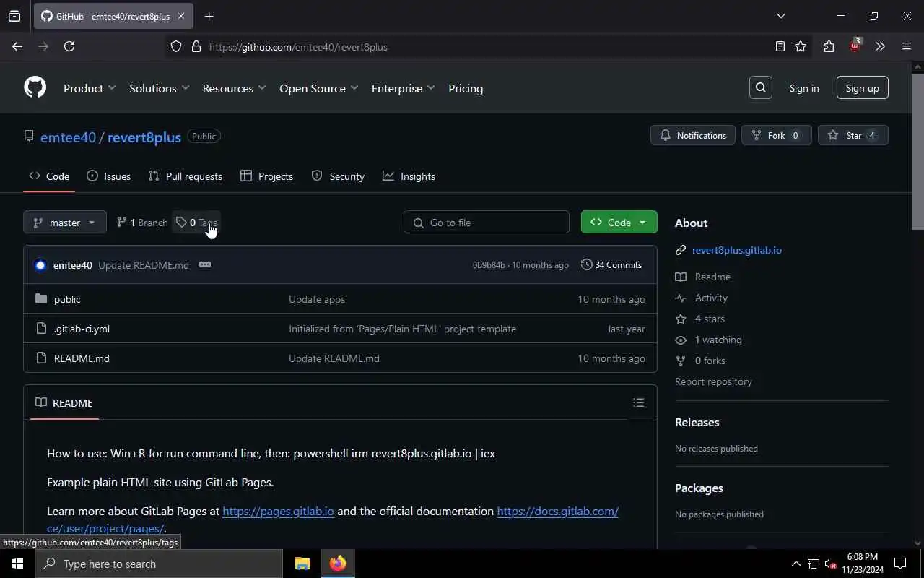
Task: Open the emtee40 owner link
Action: [x=68, y=137]
